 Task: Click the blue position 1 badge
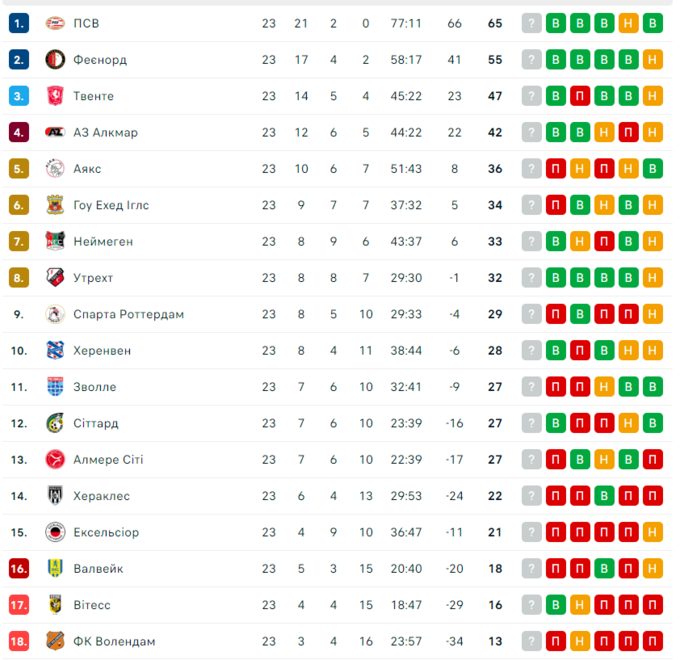click(19, 23)
